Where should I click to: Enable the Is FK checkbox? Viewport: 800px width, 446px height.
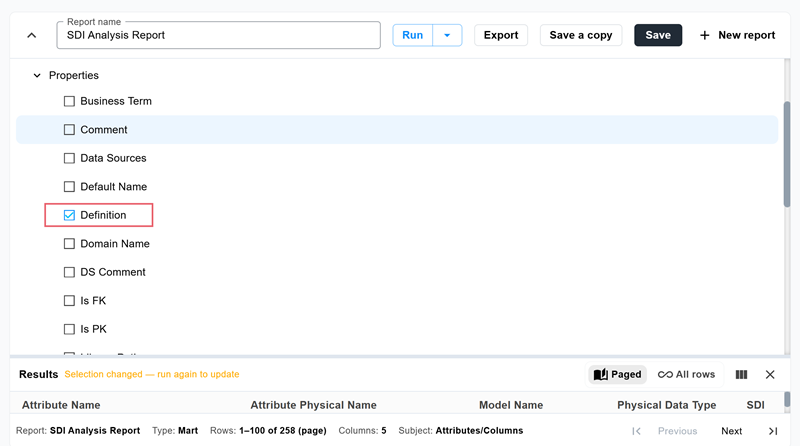tap(69, 301)
